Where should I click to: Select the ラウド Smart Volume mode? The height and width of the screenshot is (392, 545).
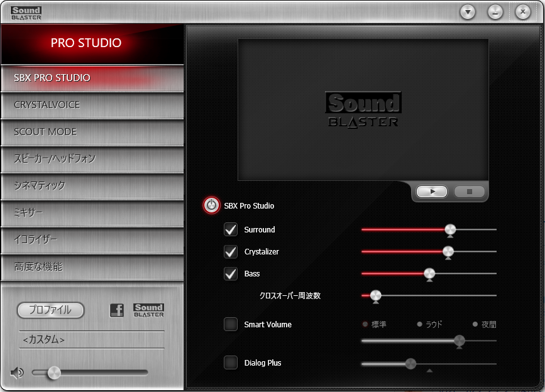point(429,324)
